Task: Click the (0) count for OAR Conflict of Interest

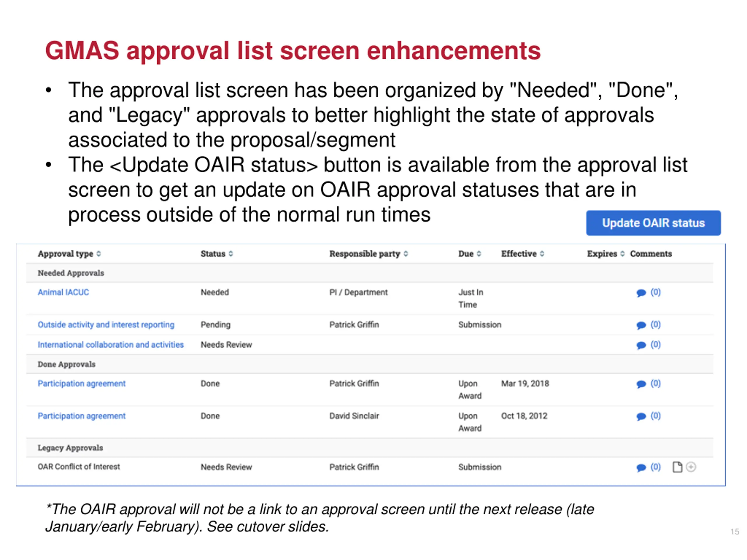Action: pos(655,467)
